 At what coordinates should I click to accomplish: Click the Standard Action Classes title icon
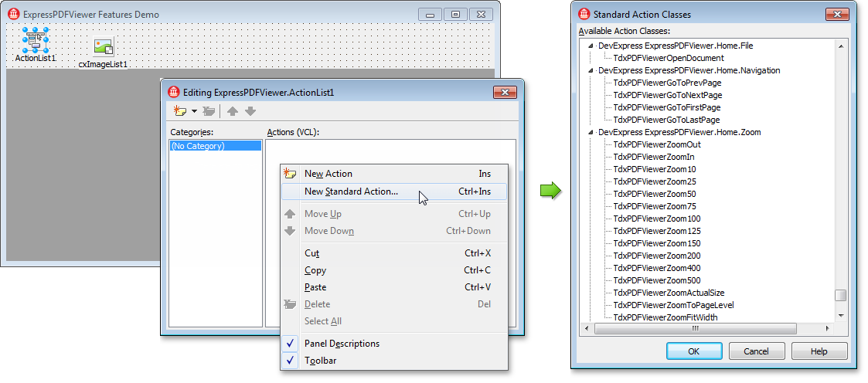point(584,14)
